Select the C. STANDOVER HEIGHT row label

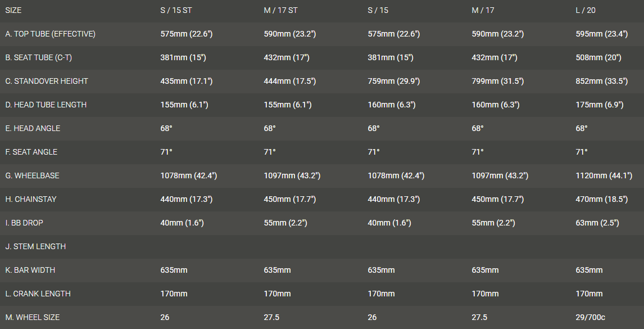point(47,81)
